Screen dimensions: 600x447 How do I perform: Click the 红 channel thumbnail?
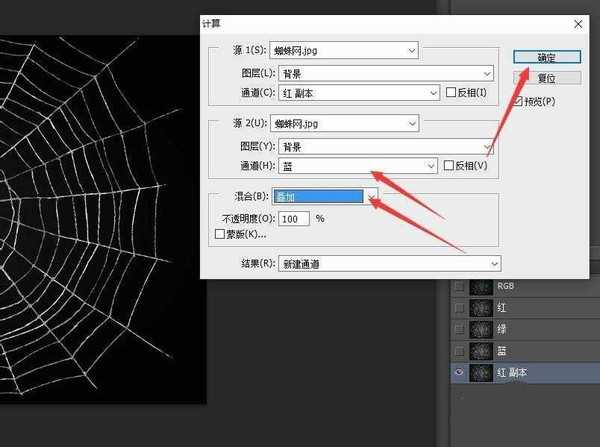click(x=482, y=308)
